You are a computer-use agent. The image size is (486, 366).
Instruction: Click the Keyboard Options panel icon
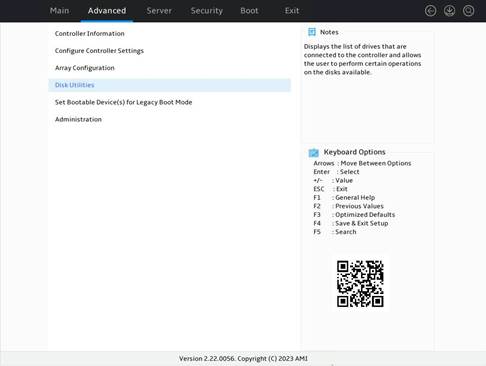[x=313, y=153]
